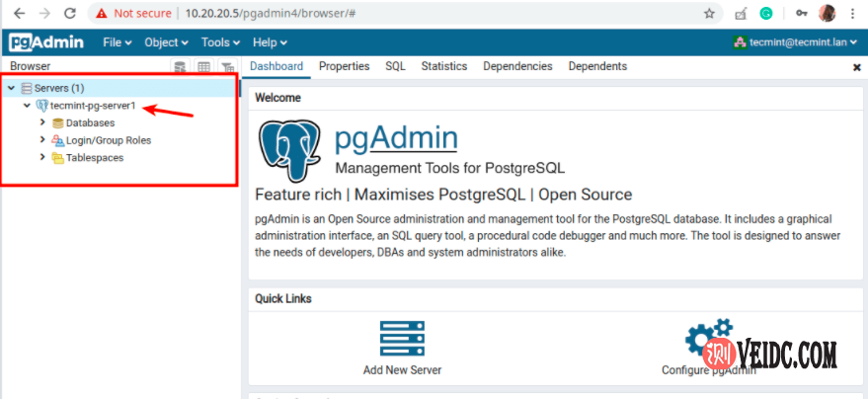Screen dimensions: 868x399
Task: Click the password key icon in browser toolbar
Action: (801, 14)
